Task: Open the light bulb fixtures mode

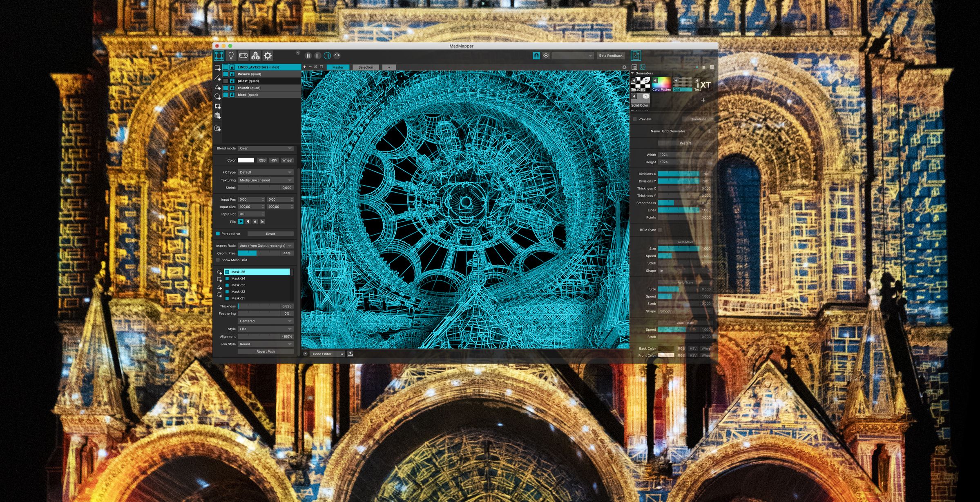Action: (x=231, y=56)
